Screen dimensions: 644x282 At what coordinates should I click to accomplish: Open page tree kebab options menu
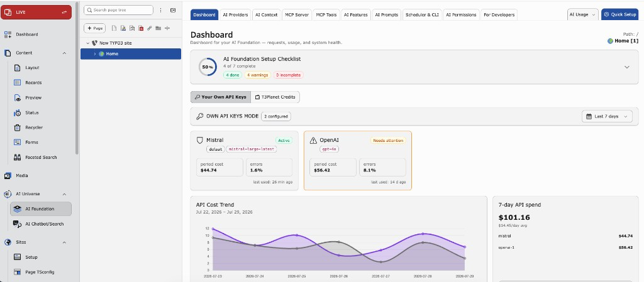click(x=160, y=10)
